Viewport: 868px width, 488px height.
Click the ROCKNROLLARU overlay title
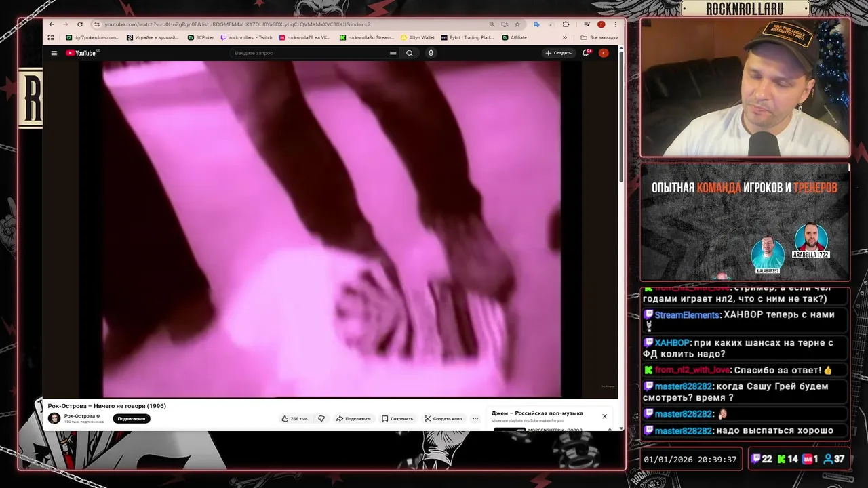coord(744,9)
